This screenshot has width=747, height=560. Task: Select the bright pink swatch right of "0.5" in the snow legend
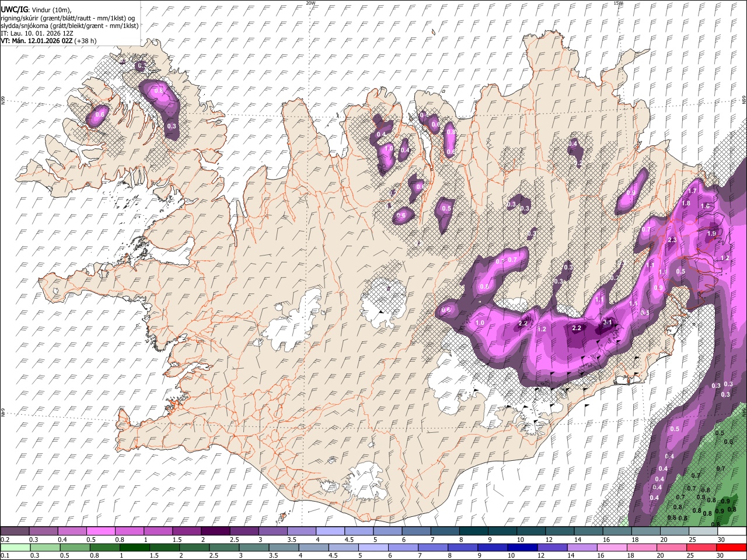point(100,531)
